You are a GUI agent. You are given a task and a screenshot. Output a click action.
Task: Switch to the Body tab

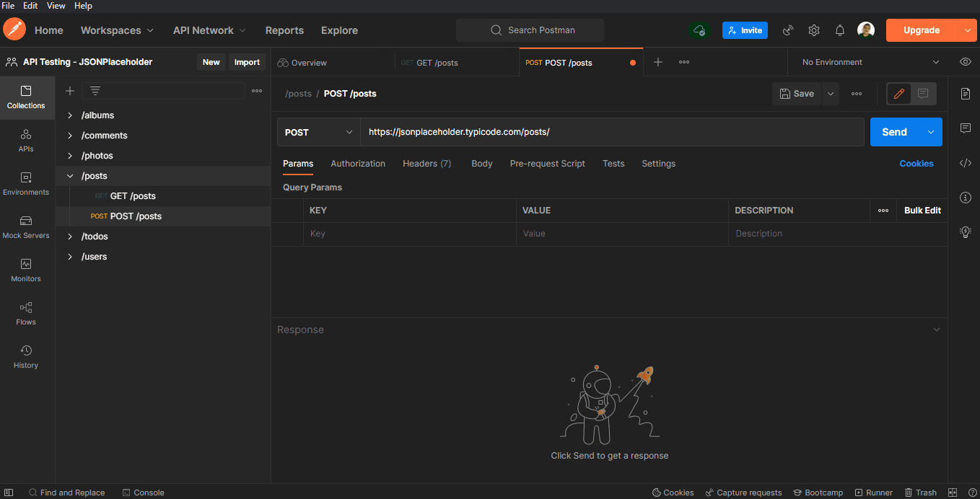(x=481, y=164)
